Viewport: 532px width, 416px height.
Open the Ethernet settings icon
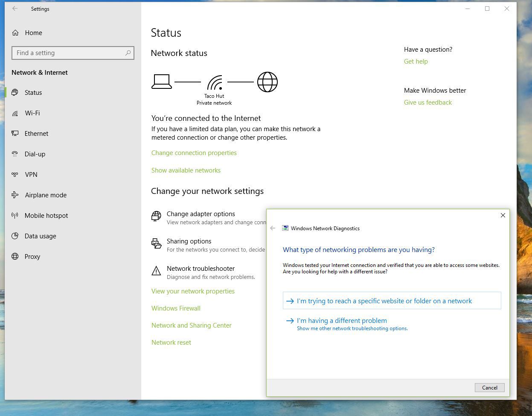click(15, 134)
